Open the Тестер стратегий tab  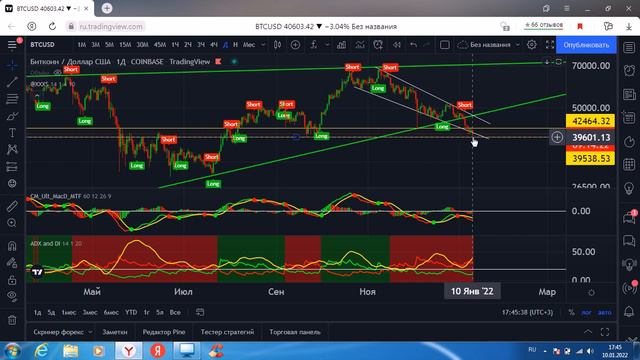point(227,332)
